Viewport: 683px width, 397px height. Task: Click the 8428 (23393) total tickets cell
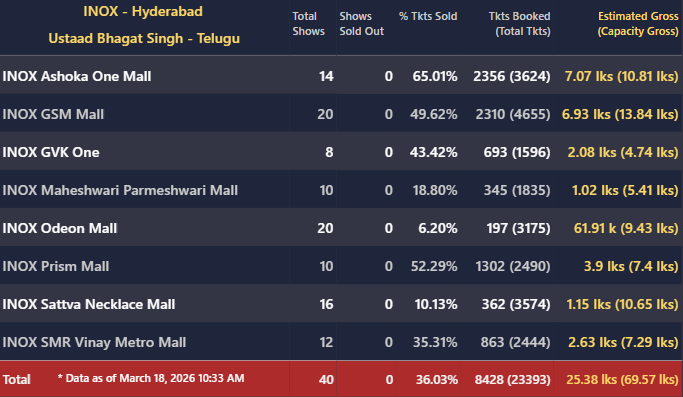click(x=513, y=380)
